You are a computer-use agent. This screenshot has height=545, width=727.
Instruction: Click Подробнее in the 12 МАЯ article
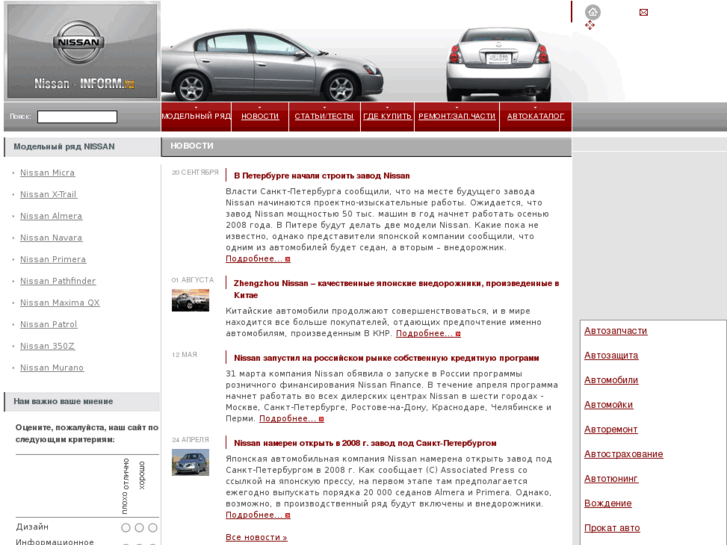pos(291,419)
